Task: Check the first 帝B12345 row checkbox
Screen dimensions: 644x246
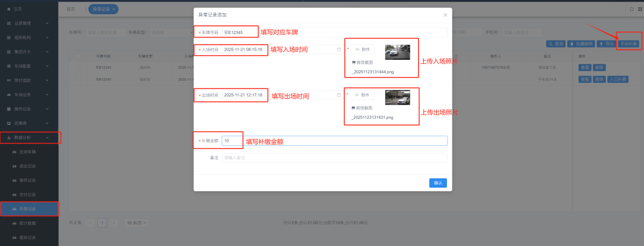Action: [x=79, y=67]
